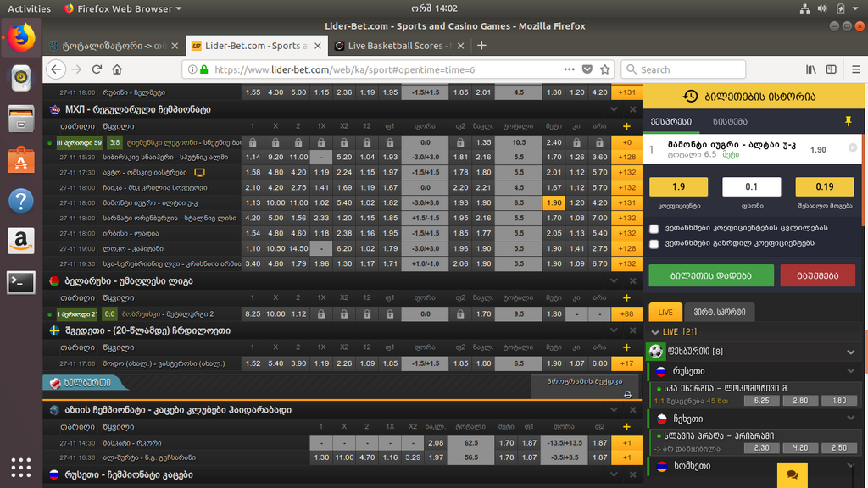Collapse the LIVE [21] list
868x488 pixels.
[655, 332]
